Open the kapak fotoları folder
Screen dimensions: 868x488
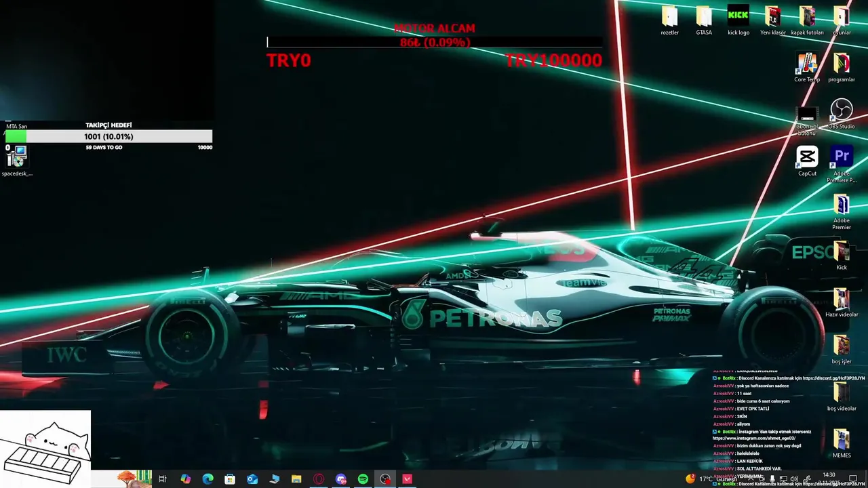point(807,20)
